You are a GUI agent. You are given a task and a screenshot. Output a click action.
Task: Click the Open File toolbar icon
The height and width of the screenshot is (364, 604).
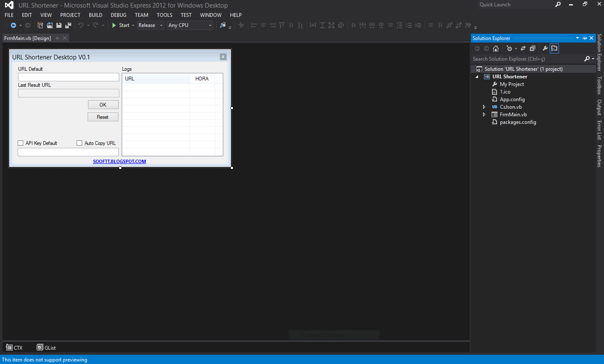pyautogui.click(x=50, y=25)
